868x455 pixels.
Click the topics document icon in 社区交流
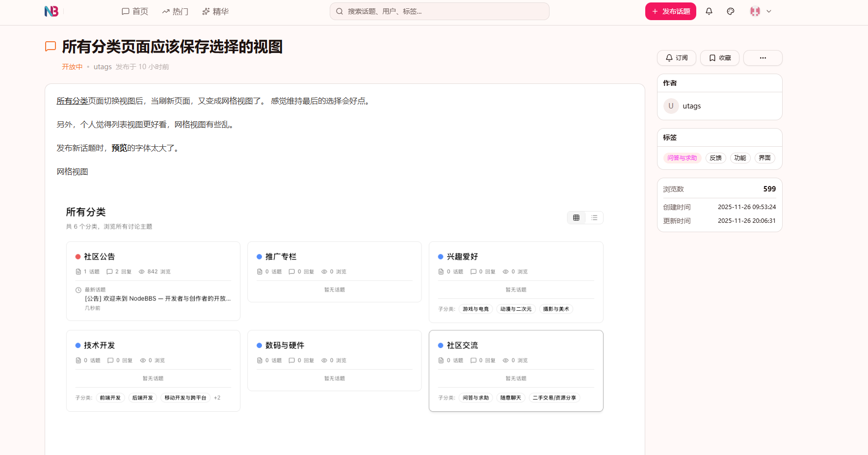[441, 361]
